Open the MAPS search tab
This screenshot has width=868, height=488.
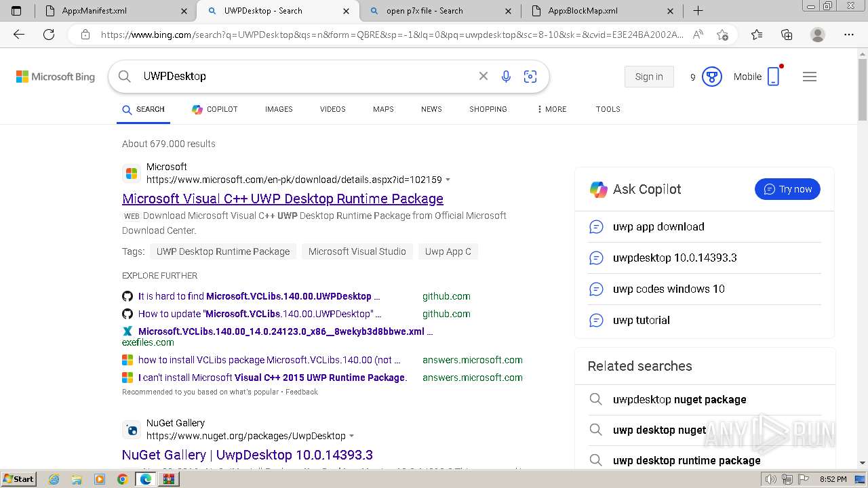383,109
